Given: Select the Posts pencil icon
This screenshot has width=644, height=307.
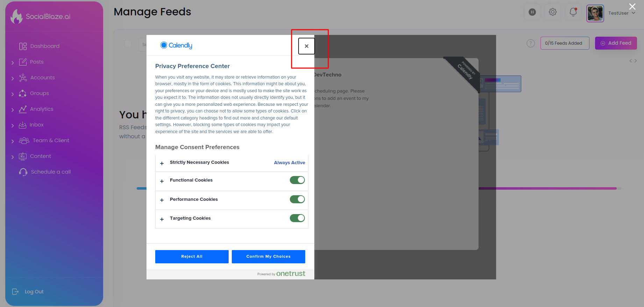Looking at the screenshot, I should click(23, 62).
